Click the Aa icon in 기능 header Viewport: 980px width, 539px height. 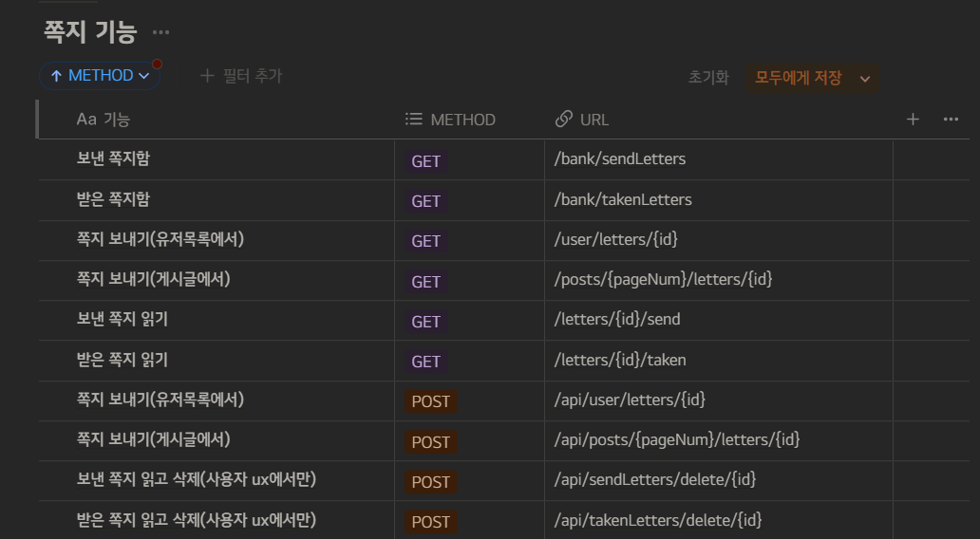(86, 119)
